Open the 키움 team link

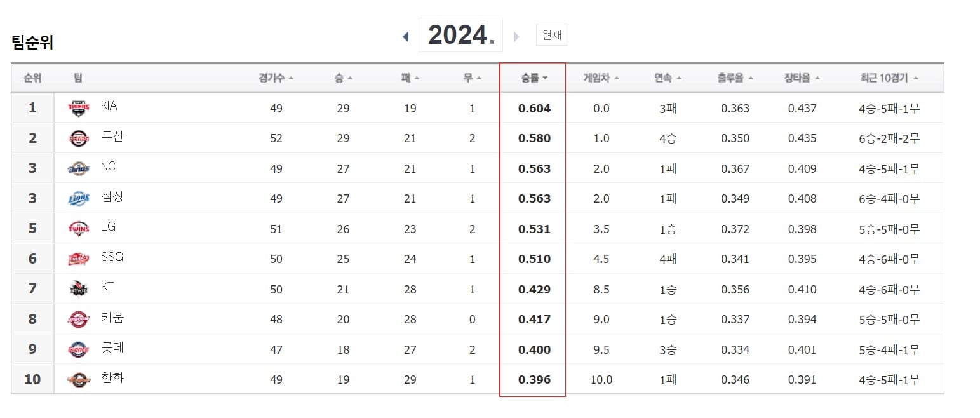(112, 318)
